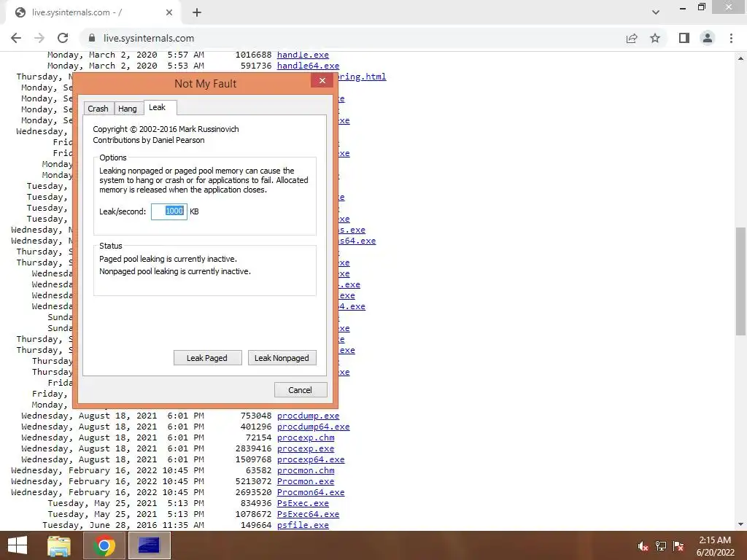The width and height of the screenshot is (747, 560).
Task: Open the handle.exe link
Action: (x=303, y=55)
